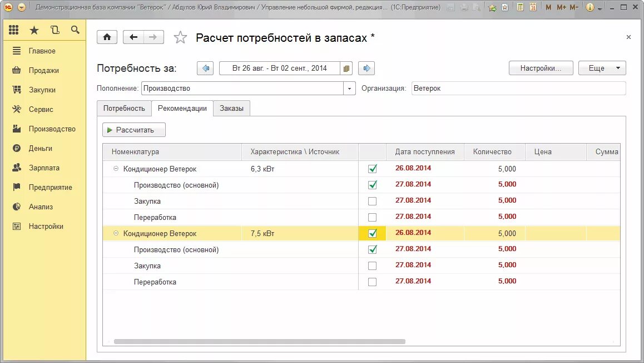The image size is (644, 363).
Task: Uncheck Производство checkbox under 7,5 кВт
Action: (x=372, y=249)
